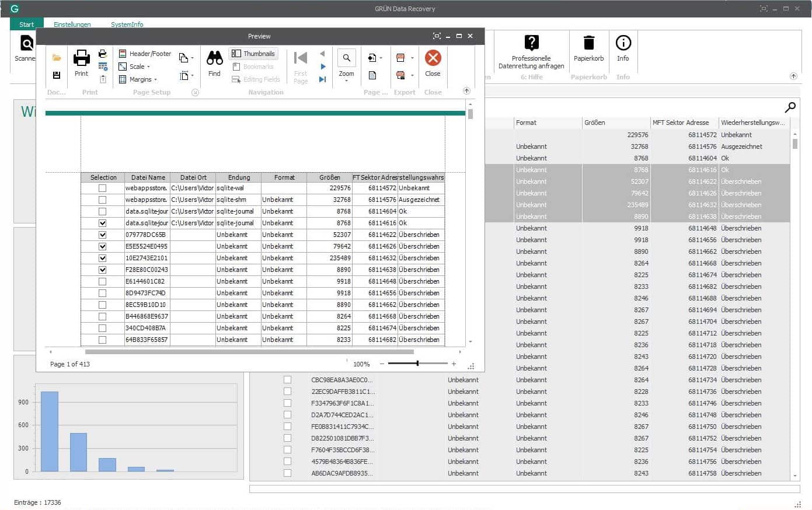Click the Find label button in Preview

pos(214,74)
